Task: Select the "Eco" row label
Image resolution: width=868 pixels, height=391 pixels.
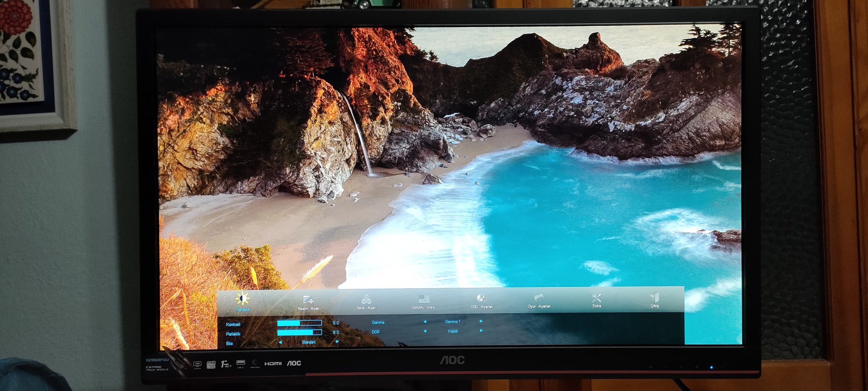Action: click(x=229, y=343)
